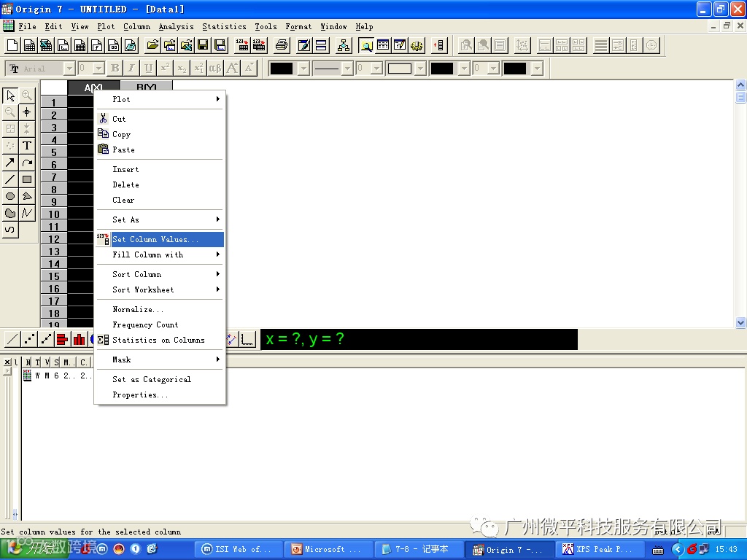Toggle Greek αβ character button

pyautogui.click(x=215, y=68)
